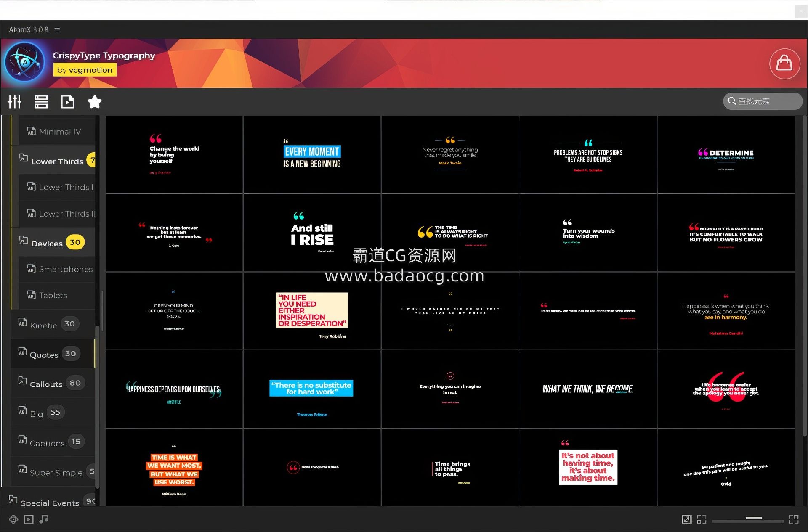Select 'Life becomes easier' quote preset
808x532 pixels.
(x=726, y=389)
